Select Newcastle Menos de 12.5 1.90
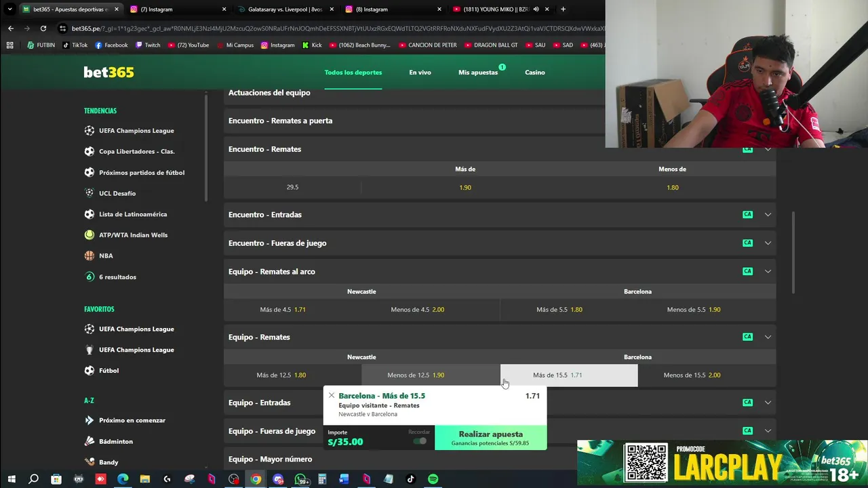 431,375
